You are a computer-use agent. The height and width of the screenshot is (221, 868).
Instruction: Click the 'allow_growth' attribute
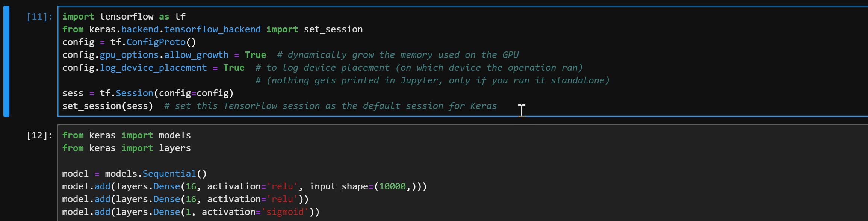[x=196, y=55]
